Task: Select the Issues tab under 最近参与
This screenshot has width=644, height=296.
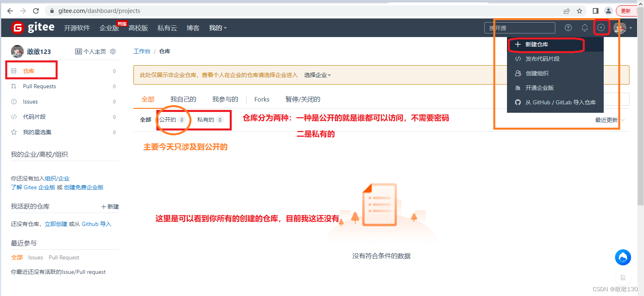Action: (x=35, y=257)
